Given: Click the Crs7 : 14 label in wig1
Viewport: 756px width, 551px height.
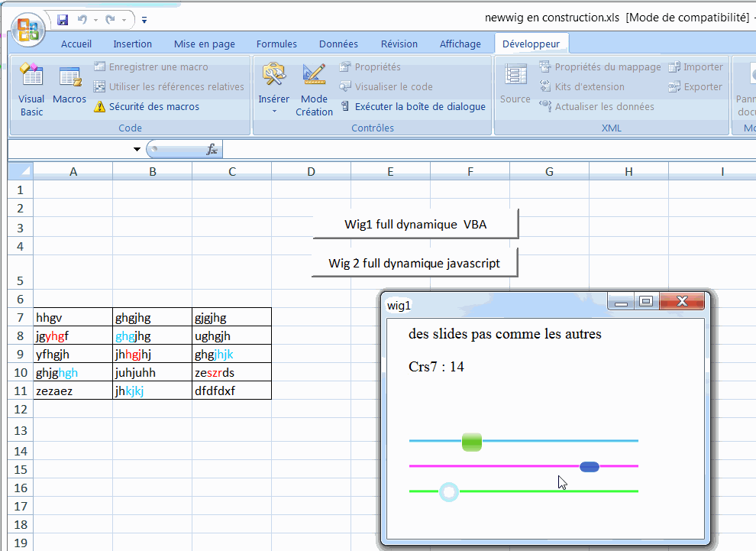Looking at the screenshot, I should 436,367.
